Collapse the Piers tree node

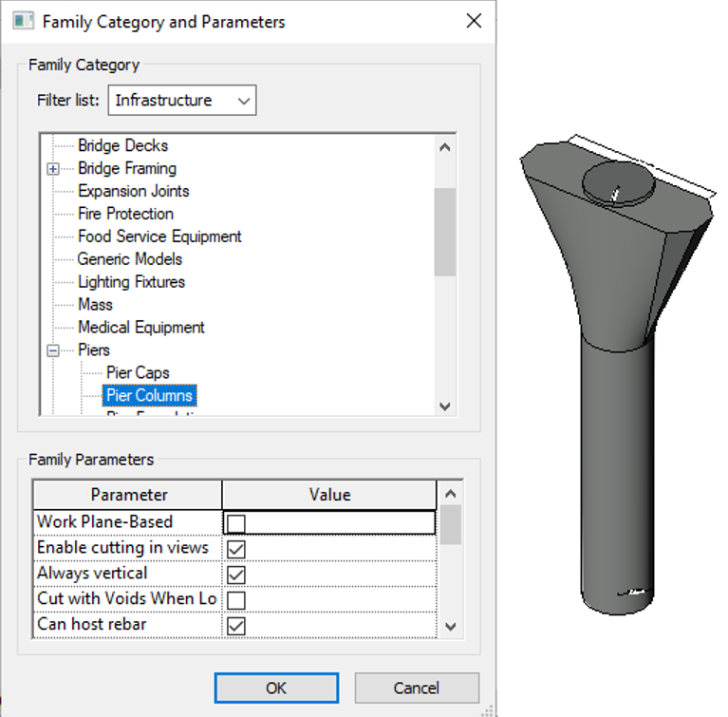53,350
